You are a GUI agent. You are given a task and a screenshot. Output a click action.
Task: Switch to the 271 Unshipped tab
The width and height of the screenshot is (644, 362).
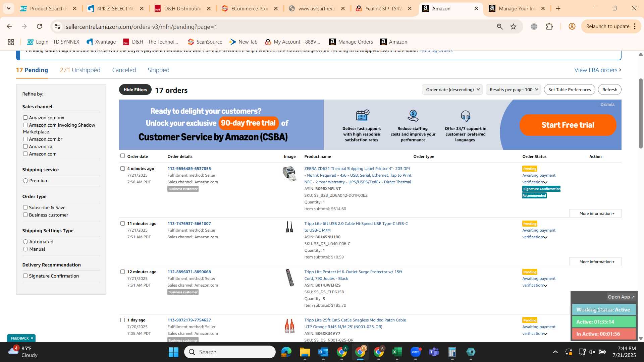pos(80,70)
